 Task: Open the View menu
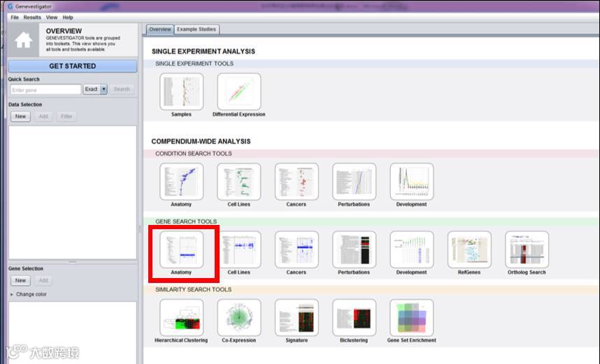(x=52, y=17)
